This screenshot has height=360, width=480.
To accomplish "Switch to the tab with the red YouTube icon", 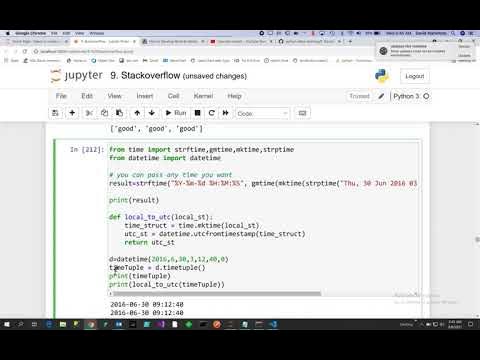I will (241, 41).
